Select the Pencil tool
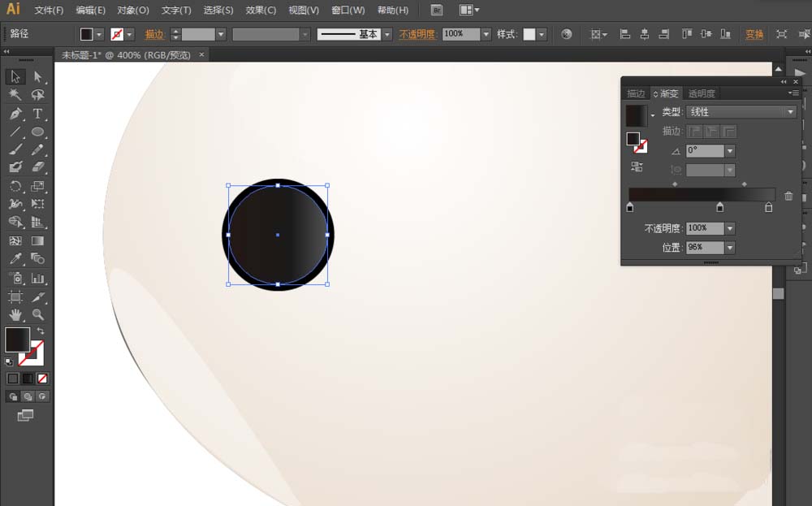Screen dimensions: 812x506 pyautogui.click(x=38, y=149)
